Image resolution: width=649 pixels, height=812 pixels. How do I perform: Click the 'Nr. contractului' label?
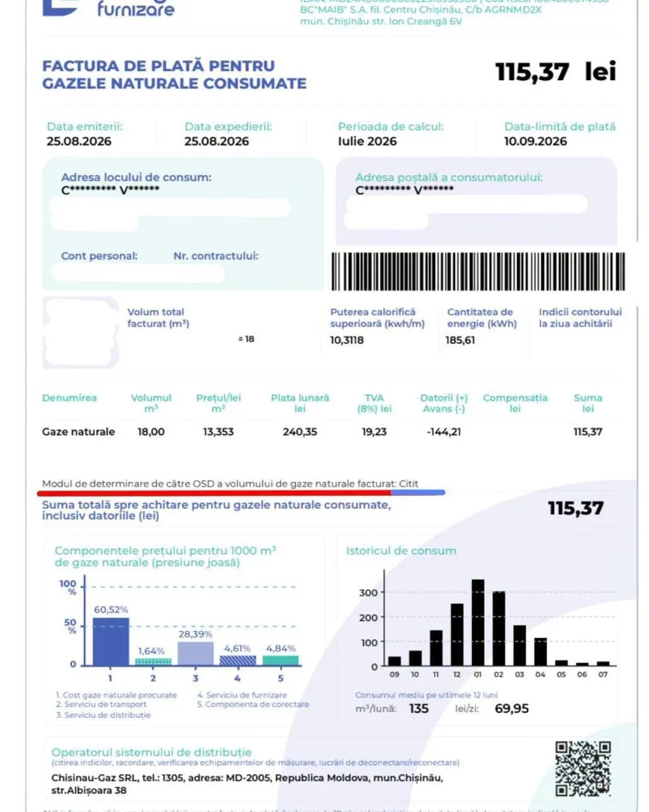point(216,256)
